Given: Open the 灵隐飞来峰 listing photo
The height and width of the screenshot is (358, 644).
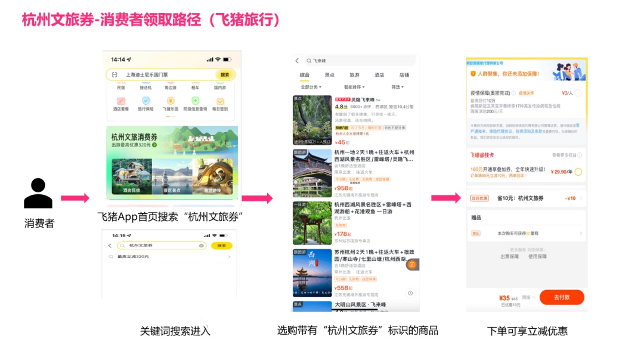Looking at the screenshot, I should click(312, 120).
